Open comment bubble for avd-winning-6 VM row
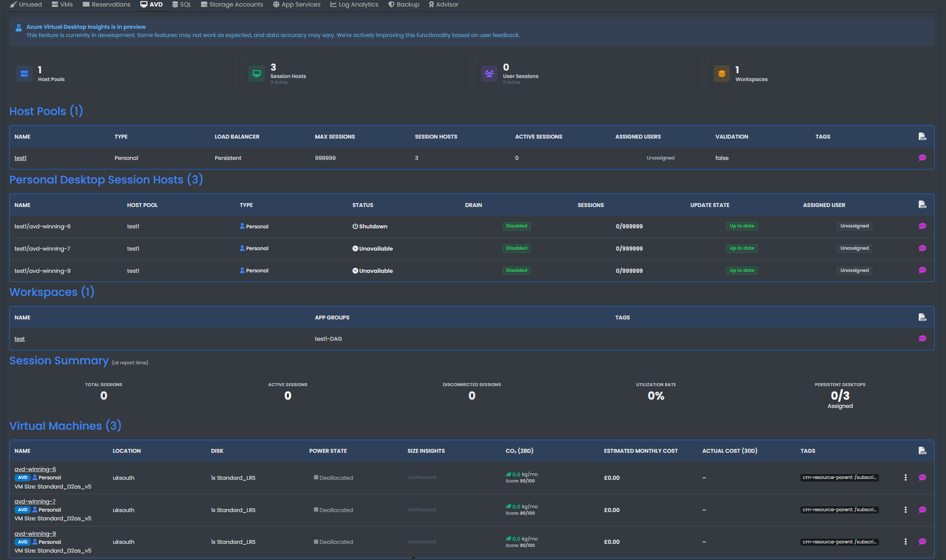 [922, 478]
